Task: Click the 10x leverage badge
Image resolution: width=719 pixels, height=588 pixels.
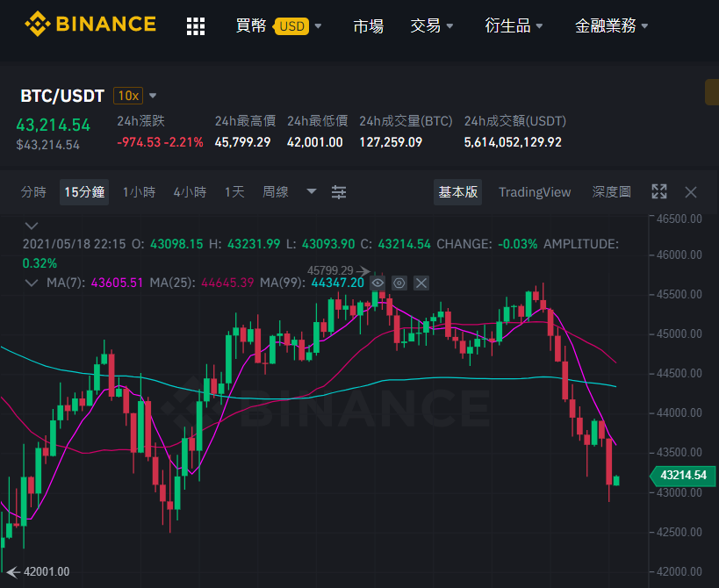Action: (x=128, y=96)
